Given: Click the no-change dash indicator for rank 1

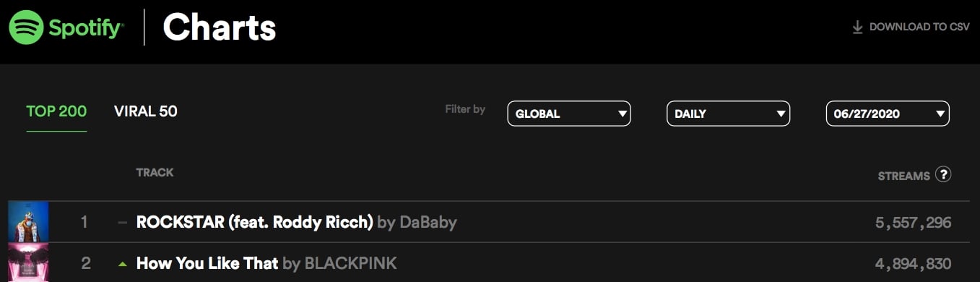Looking at the screenshot, I should (x=122, y=223).
